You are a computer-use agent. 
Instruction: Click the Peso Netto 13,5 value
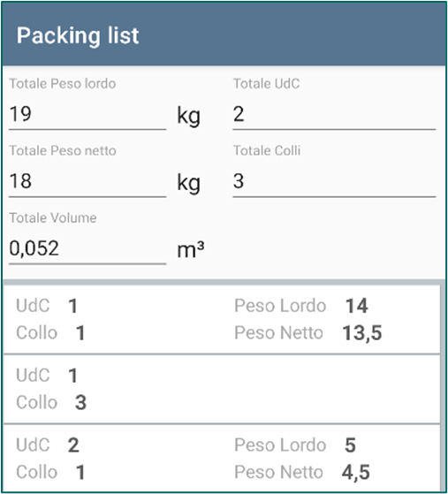(362, 333)
